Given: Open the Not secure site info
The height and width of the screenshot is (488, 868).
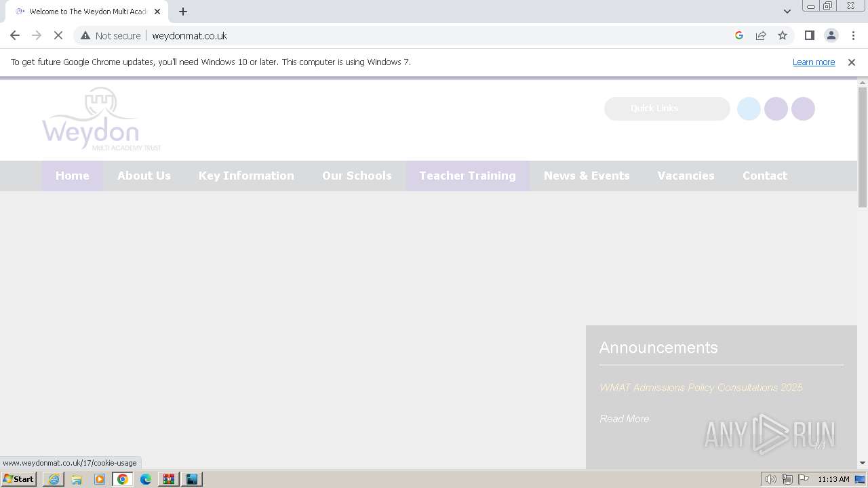Looking at the screenshot, I should pos(111,36).
